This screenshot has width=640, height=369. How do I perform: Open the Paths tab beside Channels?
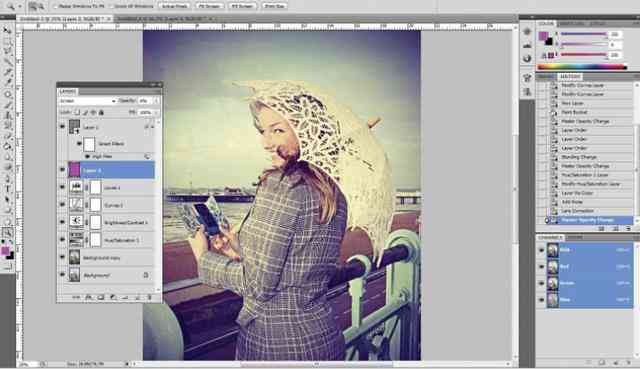(x=575, y=238)
